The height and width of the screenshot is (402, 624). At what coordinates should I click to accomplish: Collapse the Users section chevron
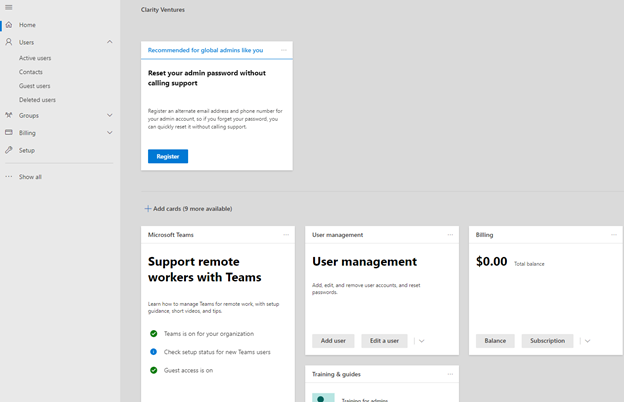[109, 42]
